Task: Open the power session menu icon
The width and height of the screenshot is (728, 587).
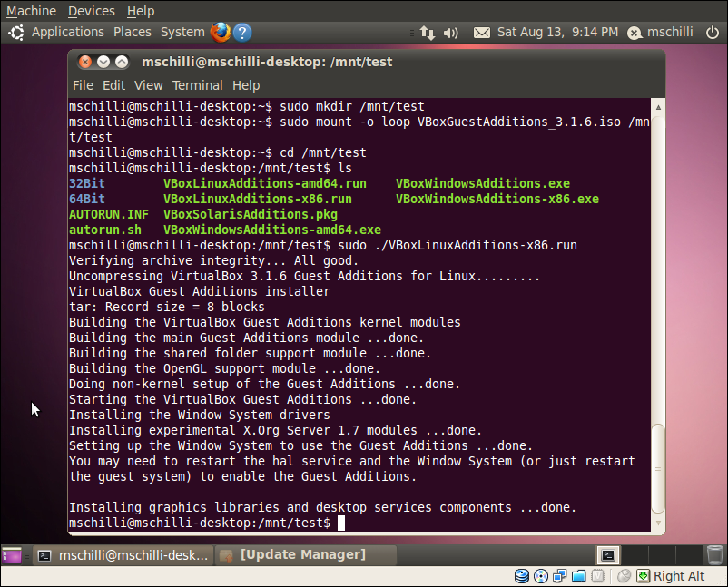Action: pos(713,33)
